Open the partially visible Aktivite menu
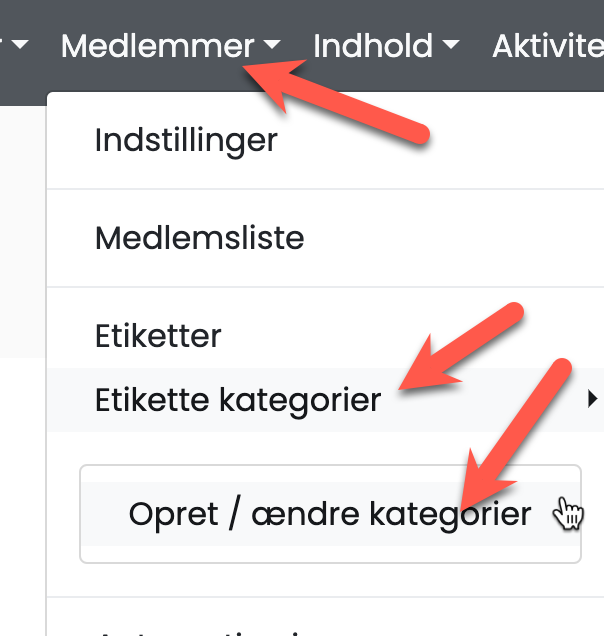 [x=548, y=46]
